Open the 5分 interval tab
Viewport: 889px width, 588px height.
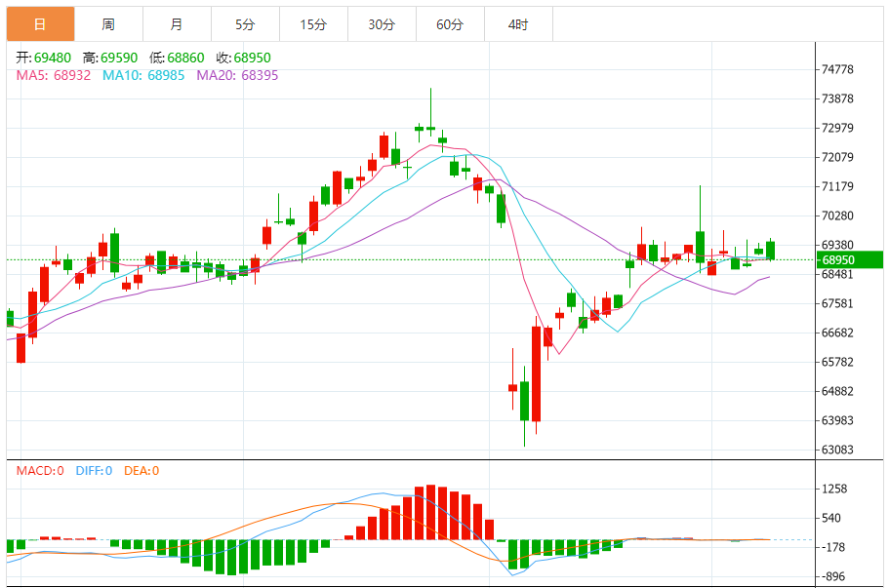click(245, 24)
